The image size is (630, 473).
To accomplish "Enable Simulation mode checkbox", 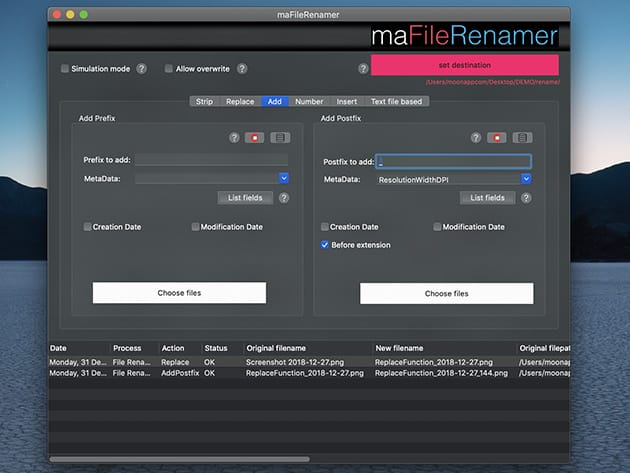I will [x=65, y=69].
